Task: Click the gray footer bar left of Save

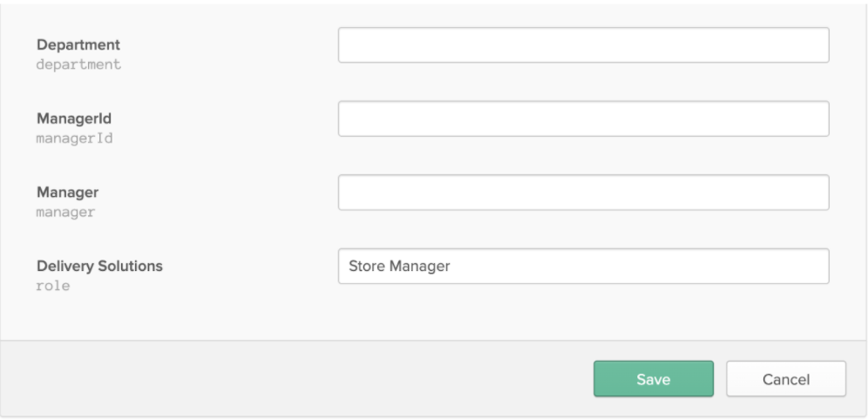Action: [294, 379]
